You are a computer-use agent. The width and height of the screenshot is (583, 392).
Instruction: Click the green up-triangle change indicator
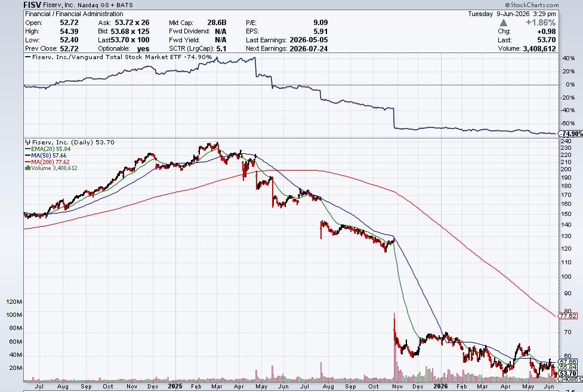click(x=504, y=23)
